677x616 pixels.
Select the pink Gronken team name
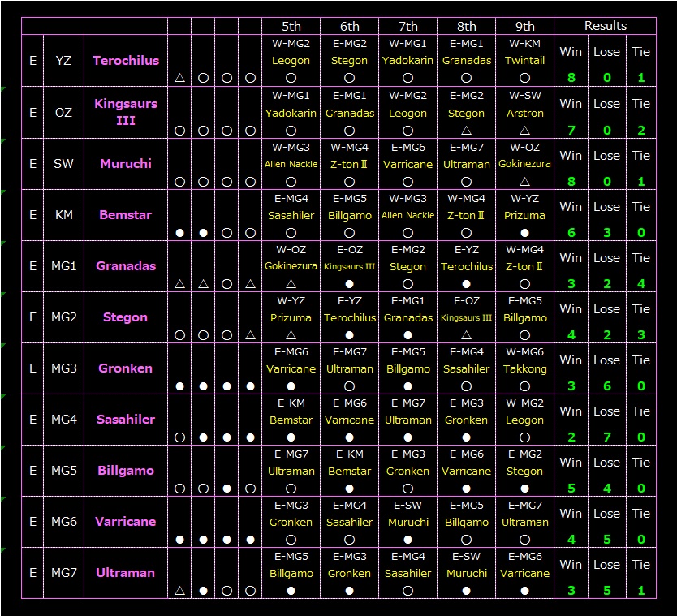pyautogui.click(x=126, y=368)
